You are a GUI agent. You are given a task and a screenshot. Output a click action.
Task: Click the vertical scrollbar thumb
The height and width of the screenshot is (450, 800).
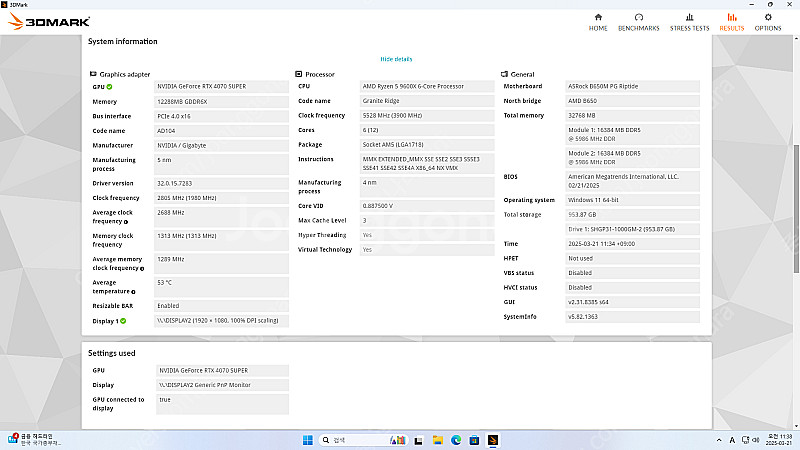click(x=796, y=209)
